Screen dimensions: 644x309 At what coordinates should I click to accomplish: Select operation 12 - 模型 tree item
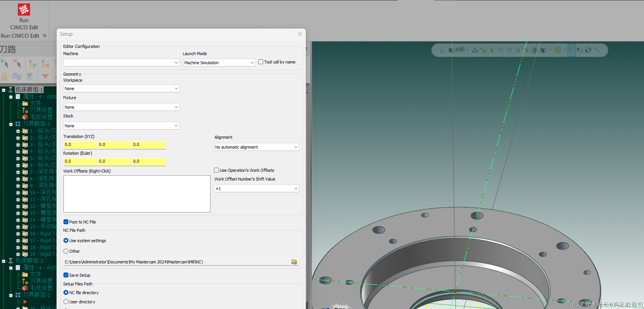(43, 206)
